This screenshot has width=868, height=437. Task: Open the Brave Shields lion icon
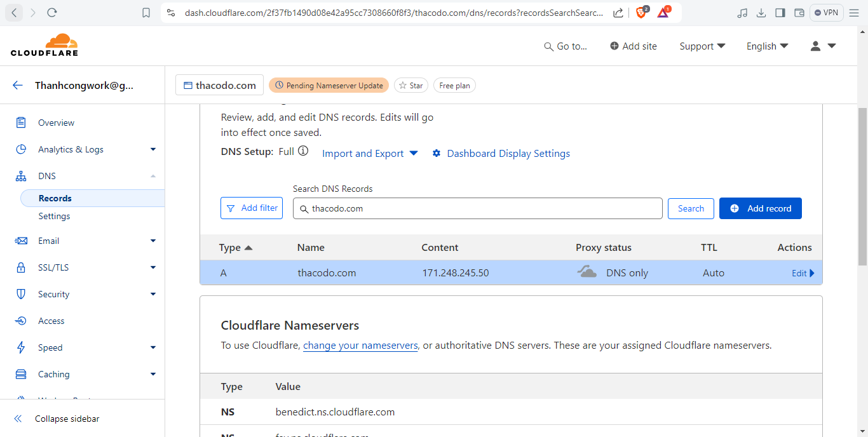pos(642,12)
